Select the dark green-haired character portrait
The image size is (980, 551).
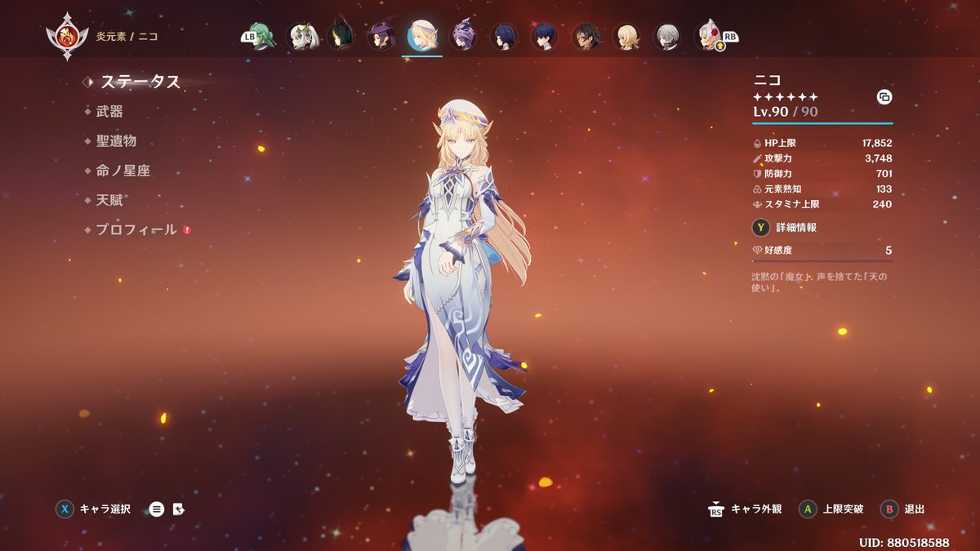[341, 37]
